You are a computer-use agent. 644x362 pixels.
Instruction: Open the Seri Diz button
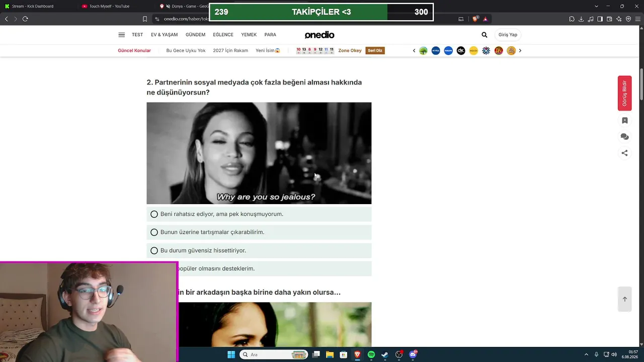coord(375,50)
